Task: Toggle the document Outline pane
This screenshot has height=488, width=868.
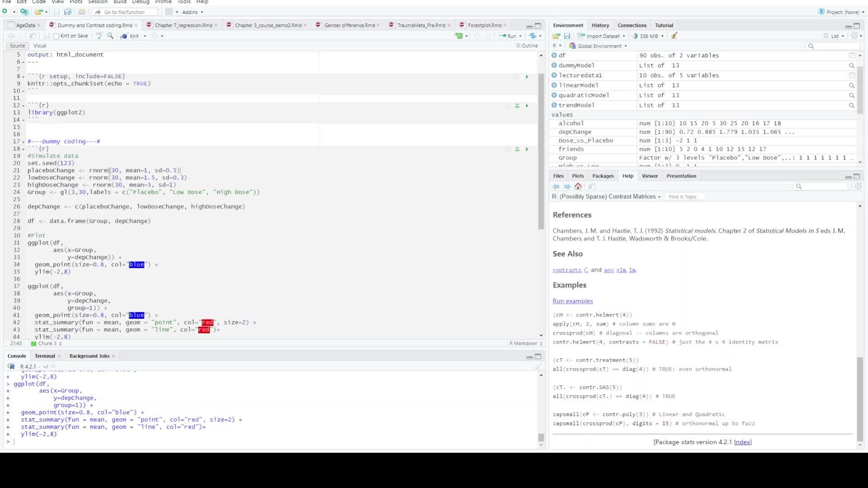Action: pyautogui.click(x=527, y=46)
